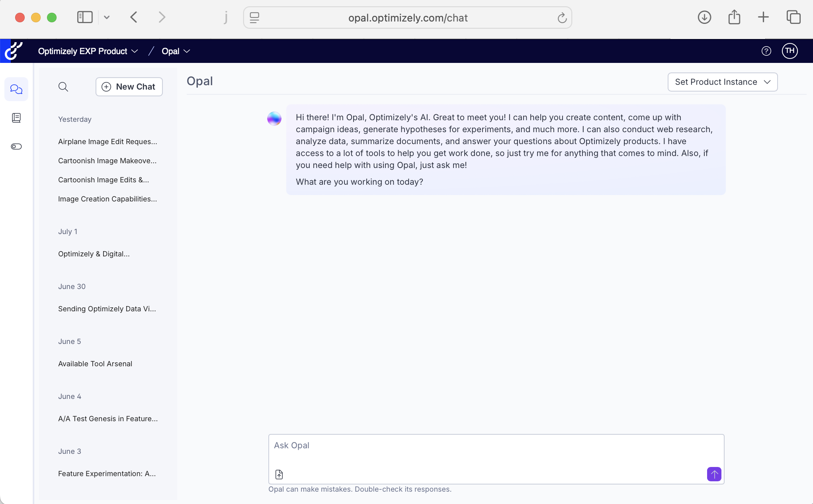This screenshot has width=813, height=504.
Task: Open Safari's share menu
Action: (734, 17)
